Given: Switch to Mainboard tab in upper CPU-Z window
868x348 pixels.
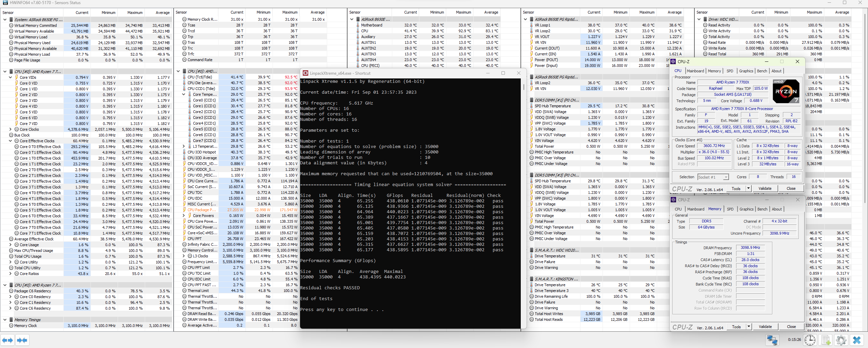Looking at the screenshot, I should click(695, 71).
